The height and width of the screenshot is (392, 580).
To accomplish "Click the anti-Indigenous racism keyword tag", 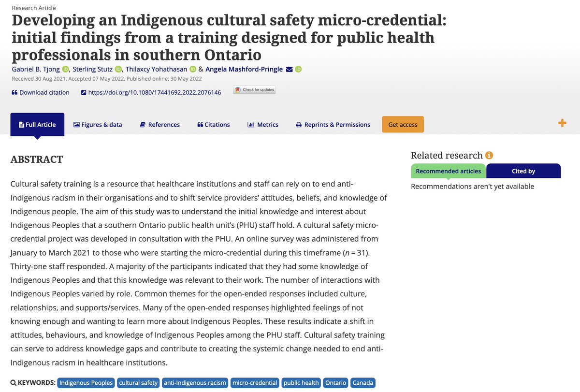I will 195,383.
